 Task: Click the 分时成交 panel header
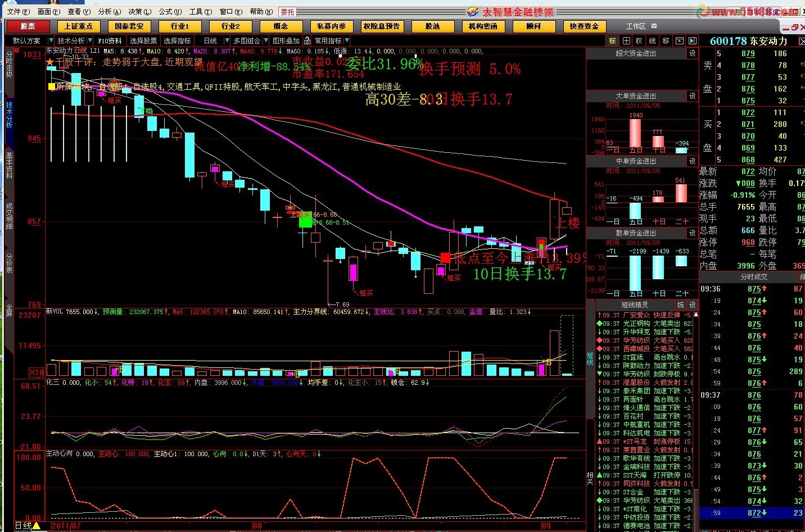click(753, 277)
